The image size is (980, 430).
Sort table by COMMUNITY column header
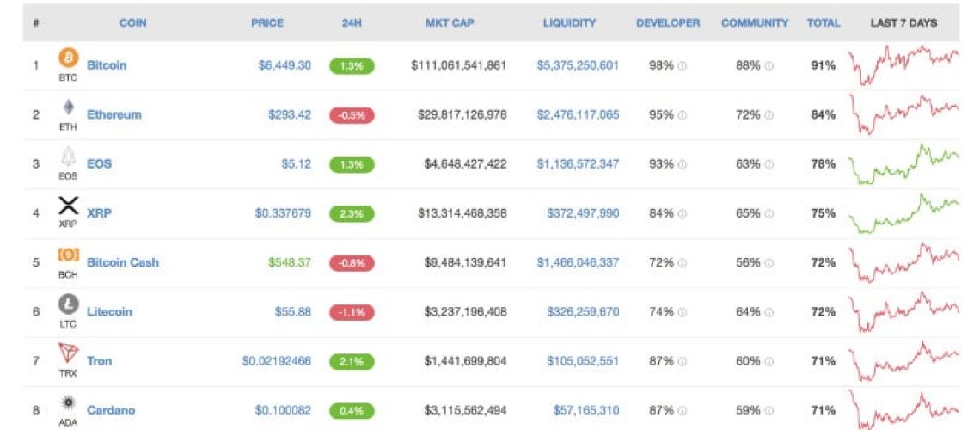coord(755,23)
